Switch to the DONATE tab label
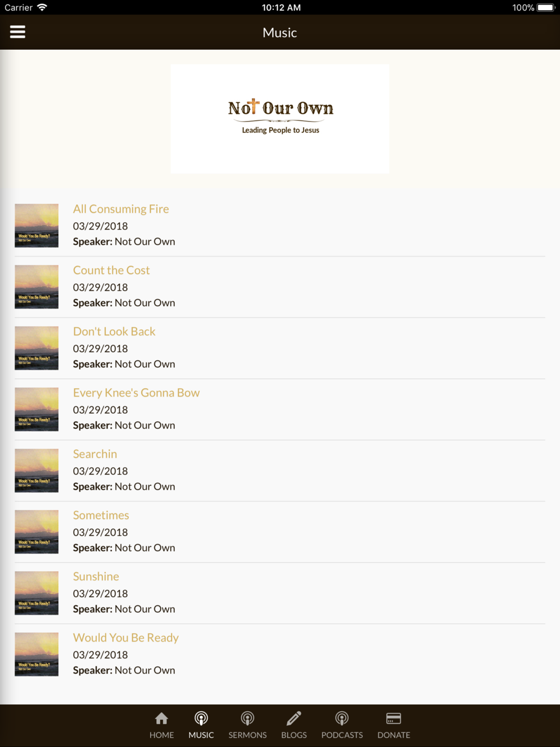This screenshot has height=747, width=560. click(394, 735)
